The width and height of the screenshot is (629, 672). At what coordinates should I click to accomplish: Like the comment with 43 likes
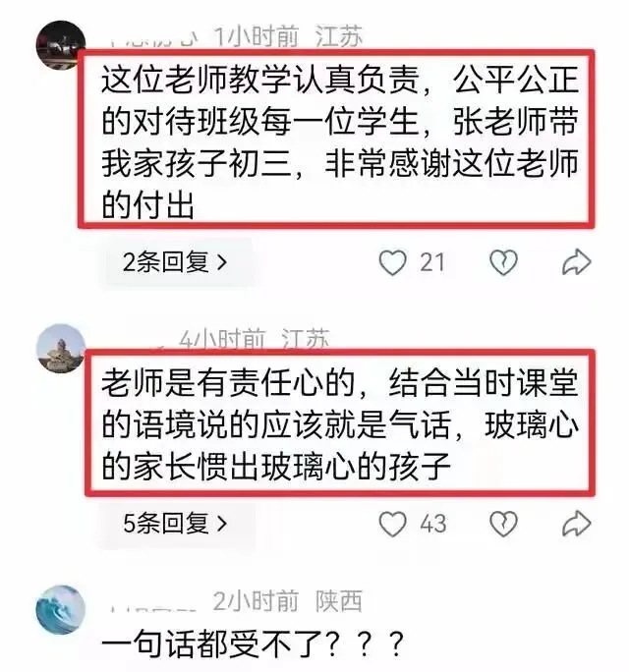click(392, 524)
